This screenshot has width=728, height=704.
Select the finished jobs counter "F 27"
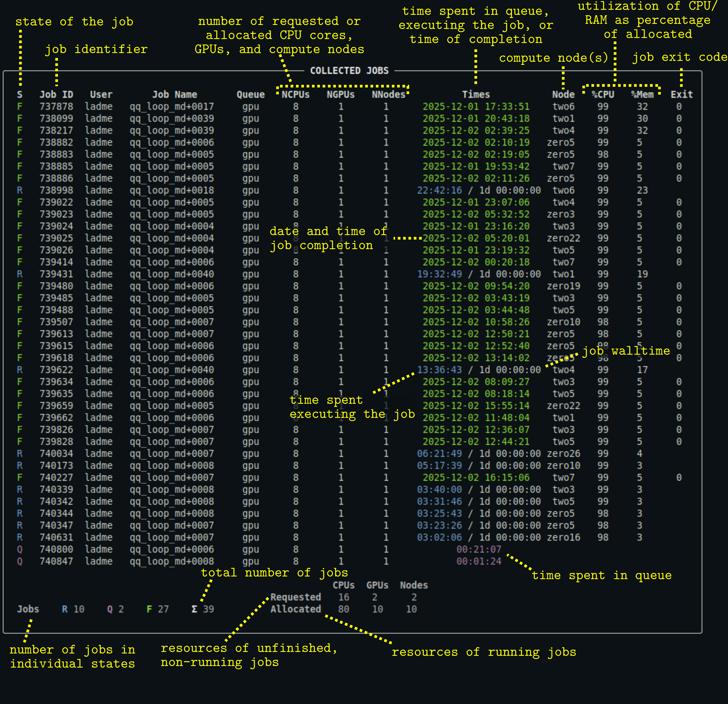click(158, 609)
